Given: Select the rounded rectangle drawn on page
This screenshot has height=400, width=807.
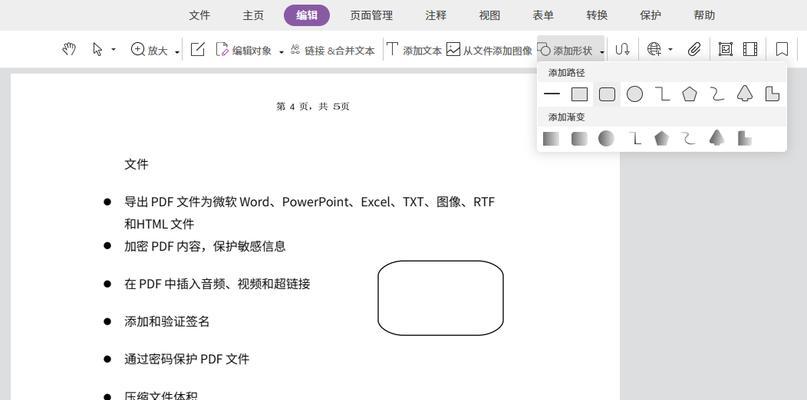Looking at the screenshot, I should click(441, 298).
